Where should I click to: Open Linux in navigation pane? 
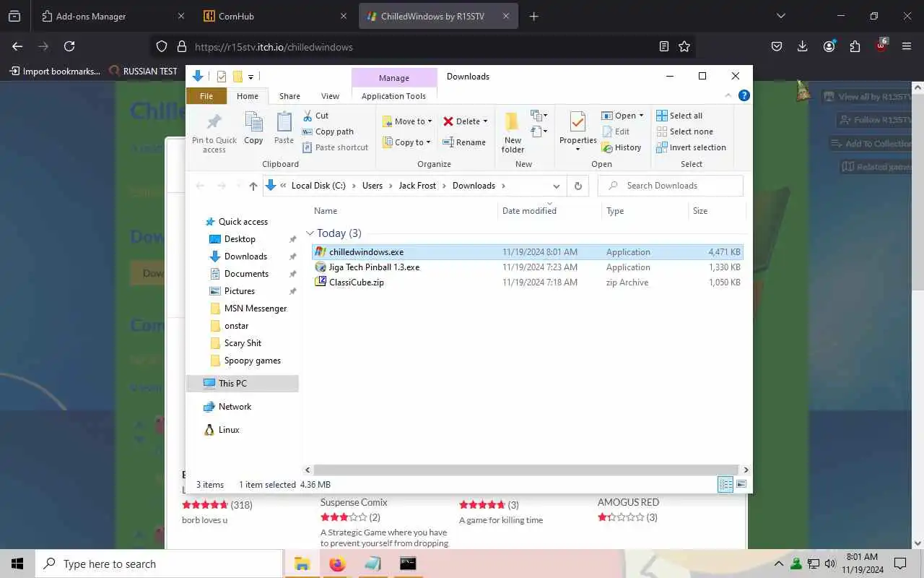pyautogui.click(x=229, y=430)
